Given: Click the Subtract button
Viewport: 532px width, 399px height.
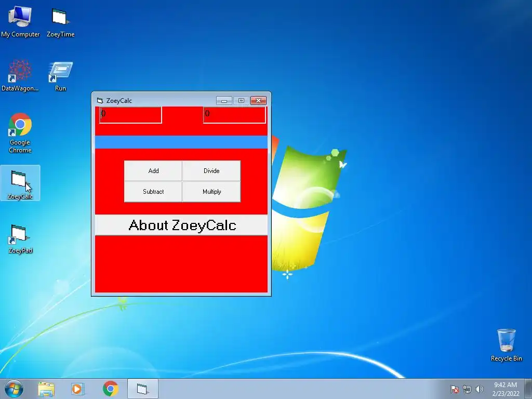Looking at the screenshot, I should 153,192.
